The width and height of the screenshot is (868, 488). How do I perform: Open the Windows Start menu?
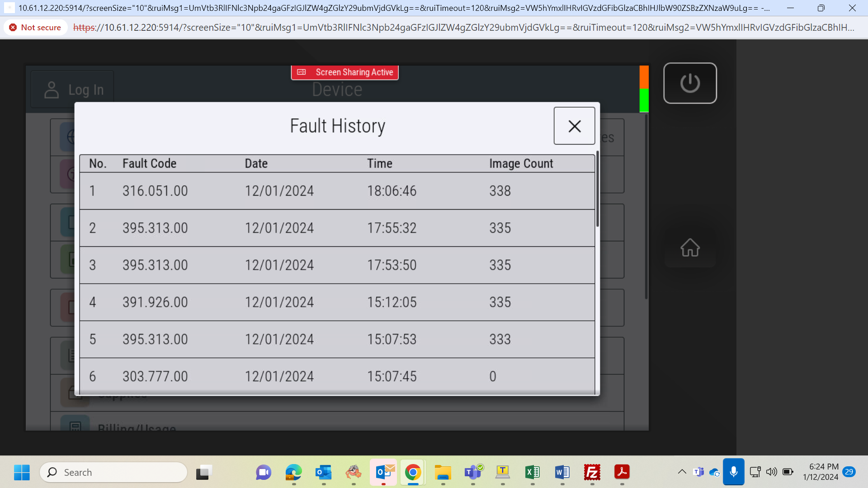coord(22,472)
